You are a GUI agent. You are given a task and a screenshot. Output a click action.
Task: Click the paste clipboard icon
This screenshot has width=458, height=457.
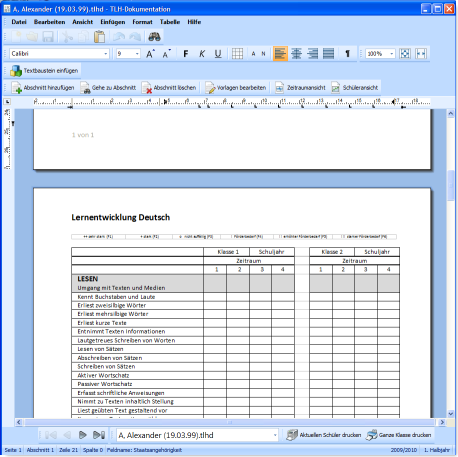tap(99, 37)
